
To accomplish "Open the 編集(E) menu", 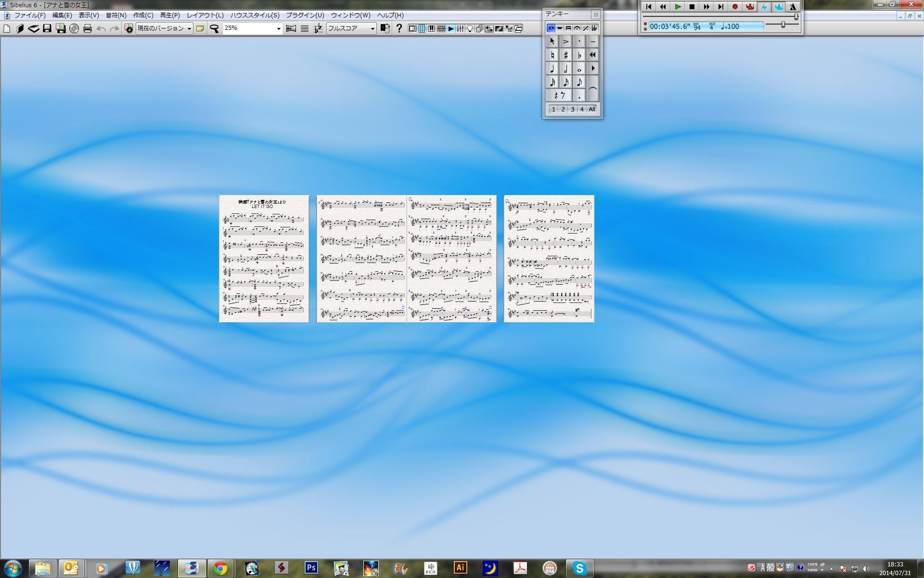I will pos(62,15).
